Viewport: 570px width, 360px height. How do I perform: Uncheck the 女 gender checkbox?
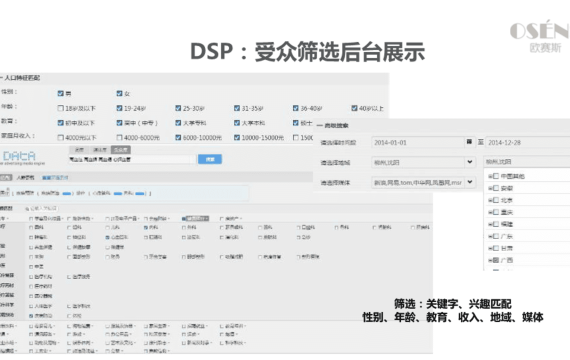pyautogui.click(x=119, y=93)
